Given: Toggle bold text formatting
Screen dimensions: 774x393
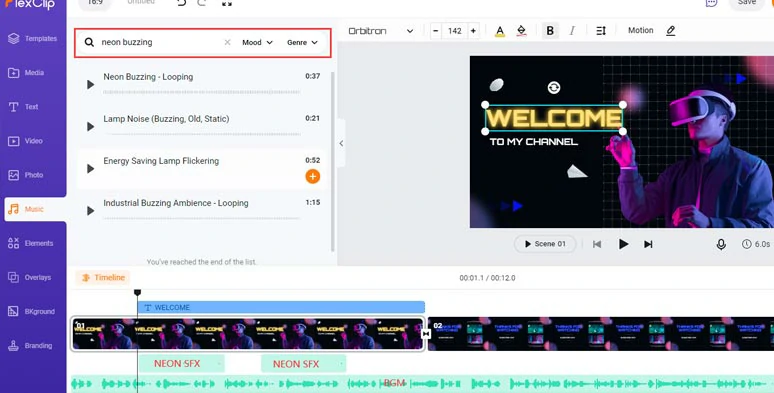Looking at the screenshot, I should 550,31.
